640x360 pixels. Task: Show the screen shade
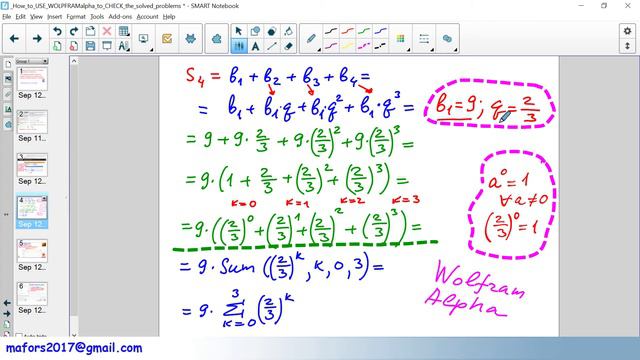(x=107, y=46)
